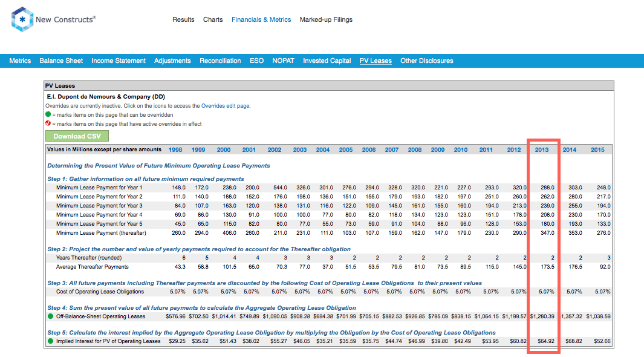Click the 544.0 Year 1 lease payment value
Viewport: 644px width, 357px height.
point(280,188)
